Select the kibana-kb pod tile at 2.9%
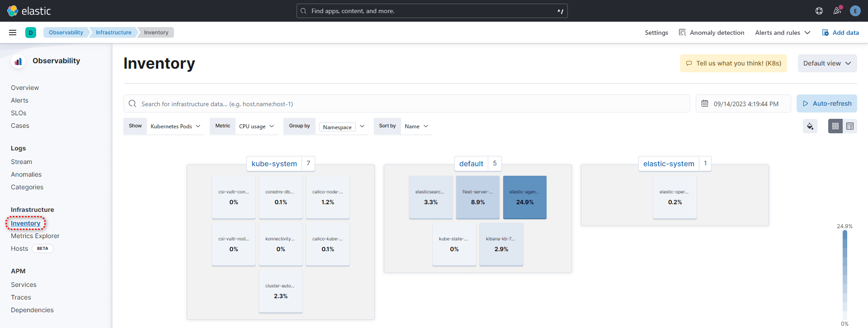This screenshot has width=868, height=328. pos(501,244)
